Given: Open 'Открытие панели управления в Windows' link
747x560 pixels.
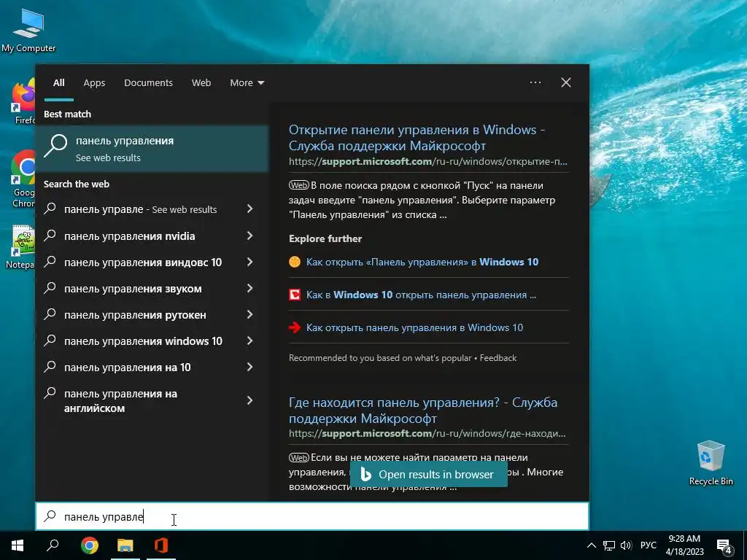Looking at the screenshot, I should [417, 138].
